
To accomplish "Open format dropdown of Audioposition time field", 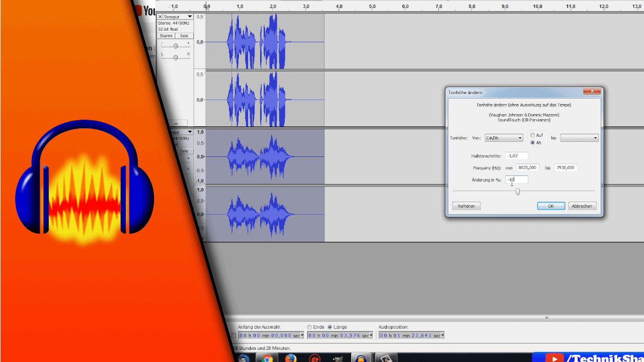I will pyautogui.click(x=442, y=335).
